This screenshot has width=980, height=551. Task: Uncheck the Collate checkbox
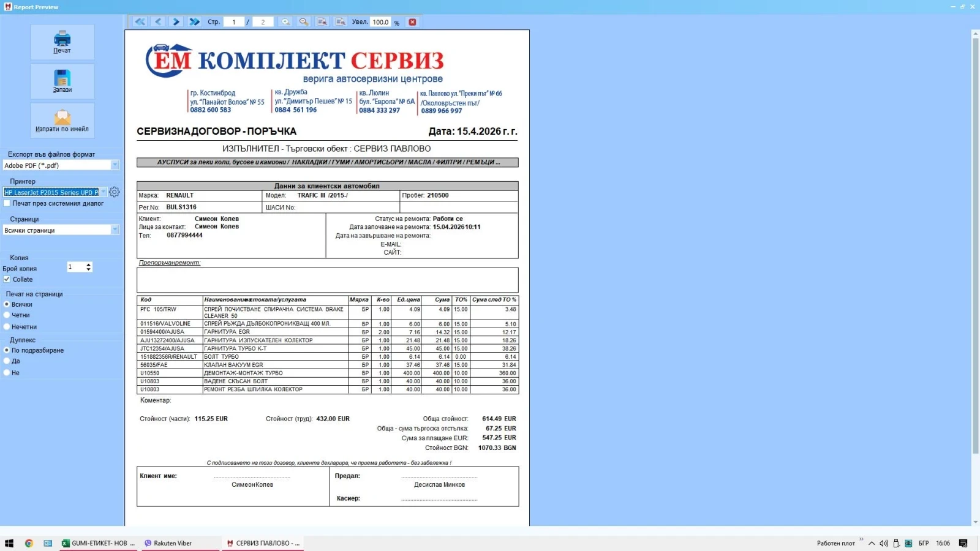[7, 279]
